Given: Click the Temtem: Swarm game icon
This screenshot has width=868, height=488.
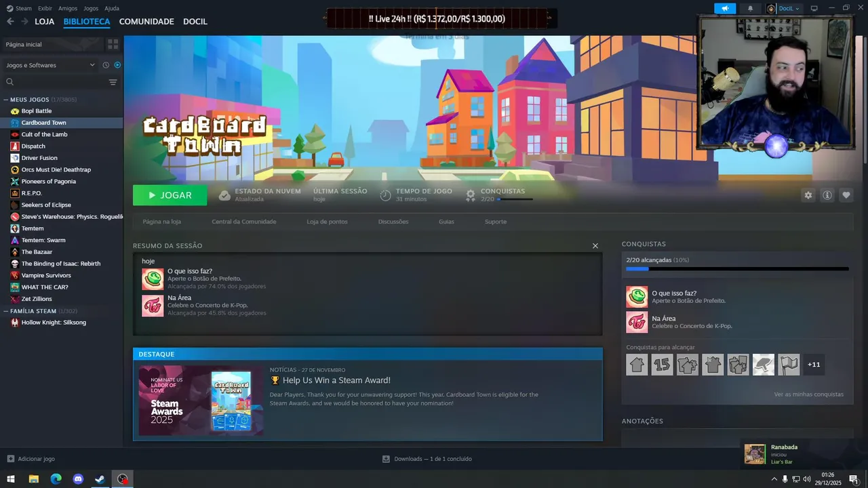Looking at the screenshot, I should click(15, 240).
